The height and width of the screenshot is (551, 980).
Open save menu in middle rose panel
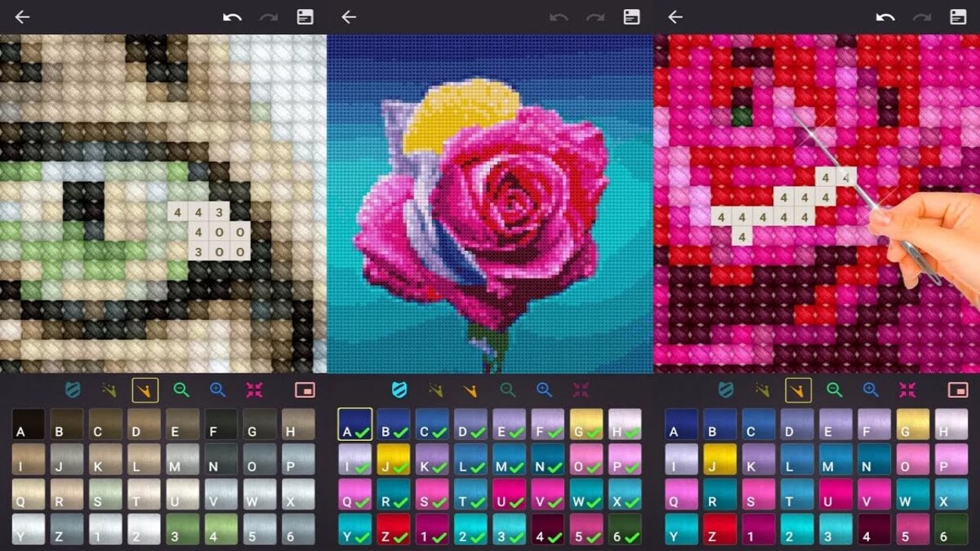click(632, 17)
